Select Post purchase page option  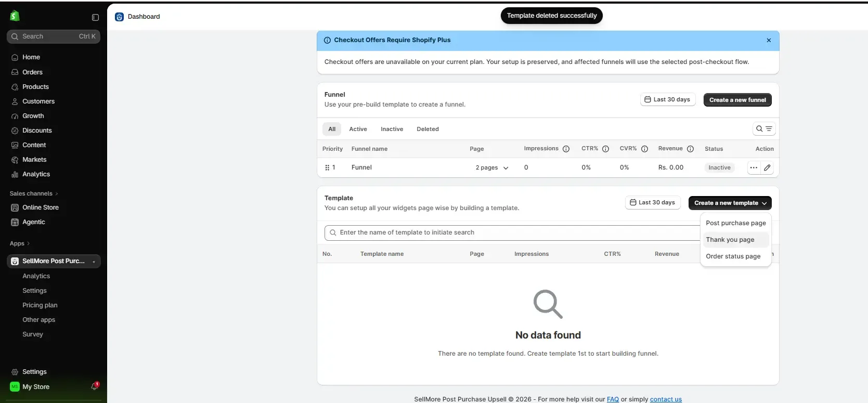[735, 223]
